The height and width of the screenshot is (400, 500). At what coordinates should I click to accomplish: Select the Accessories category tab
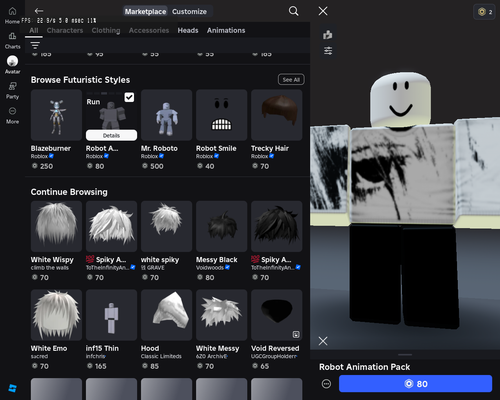point(149,30)
